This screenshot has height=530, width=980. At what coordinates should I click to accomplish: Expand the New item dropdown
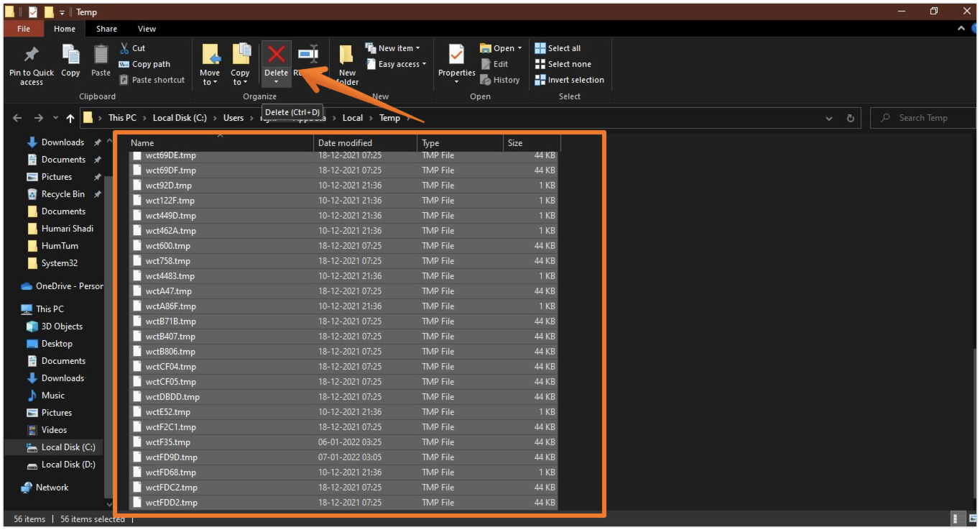click(x=393, y=48)
